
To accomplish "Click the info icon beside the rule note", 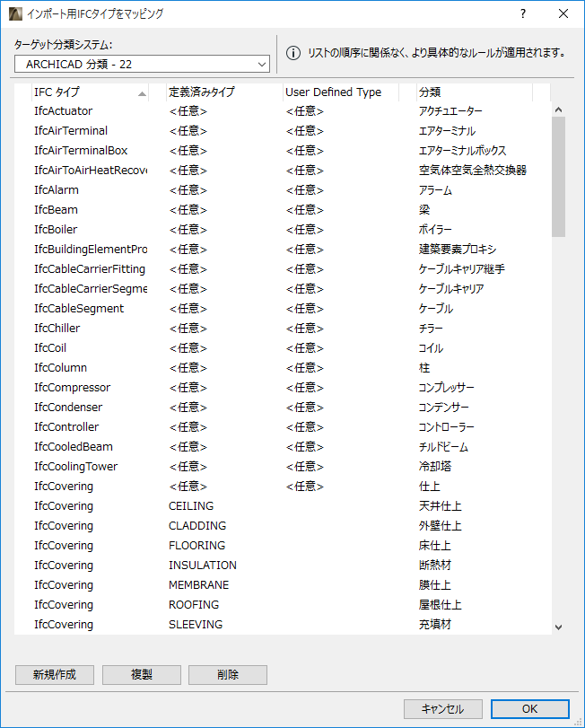I will point(293,53).
